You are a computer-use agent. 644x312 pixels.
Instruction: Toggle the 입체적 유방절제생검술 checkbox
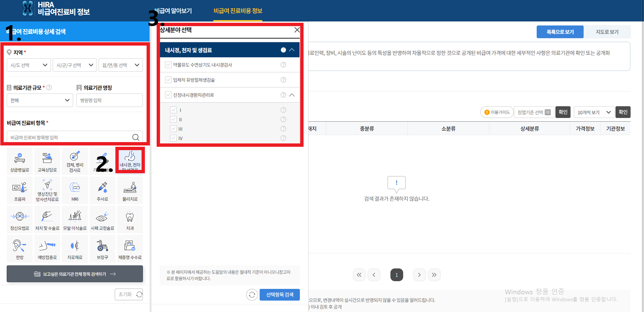(x=168, y=80)
